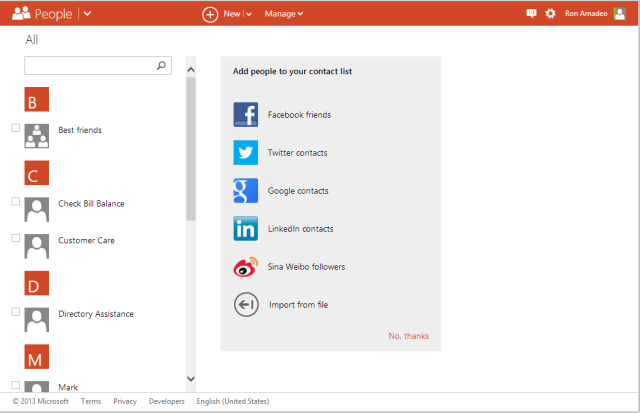Click the People app logo icon
Image resolution: width=640 pixels, height=413 pixels.
(21, 13)
